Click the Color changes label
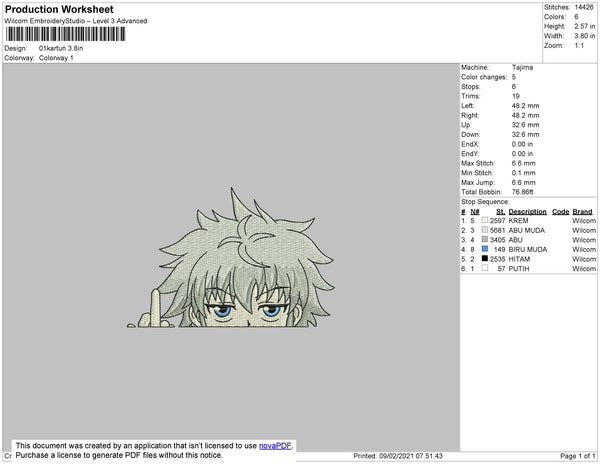The height and width of the screenshot is (464, 600). click(484, 77)
